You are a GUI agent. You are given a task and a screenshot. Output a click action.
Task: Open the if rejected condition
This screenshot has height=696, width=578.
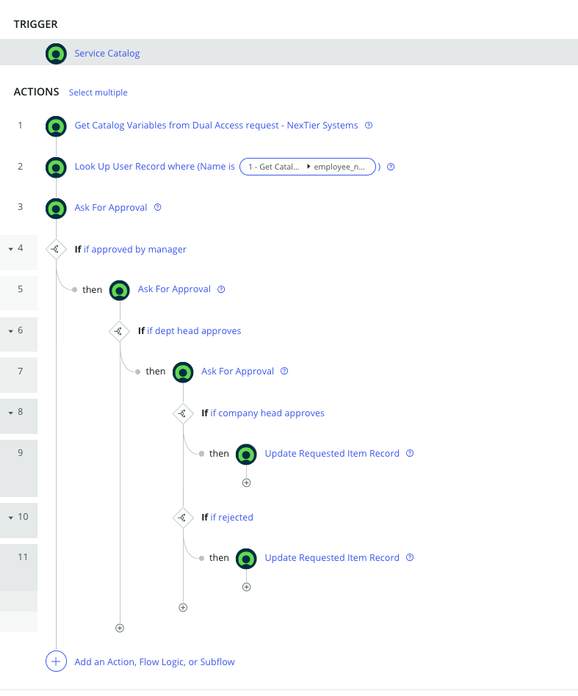click(232, 518)
